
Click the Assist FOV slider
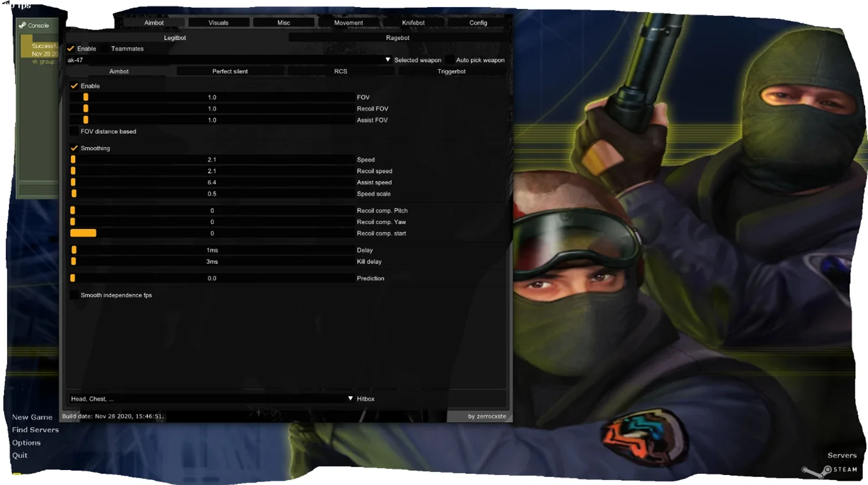click(212, 120)
